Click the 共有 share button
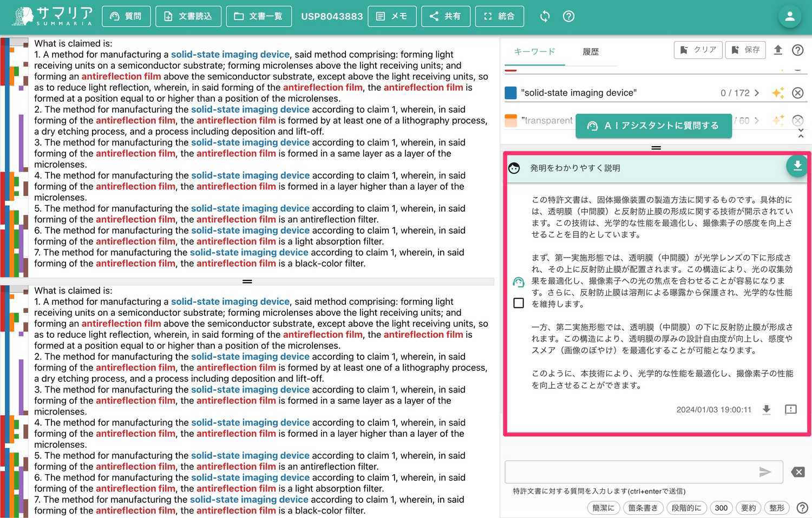 tap(446, 16)
